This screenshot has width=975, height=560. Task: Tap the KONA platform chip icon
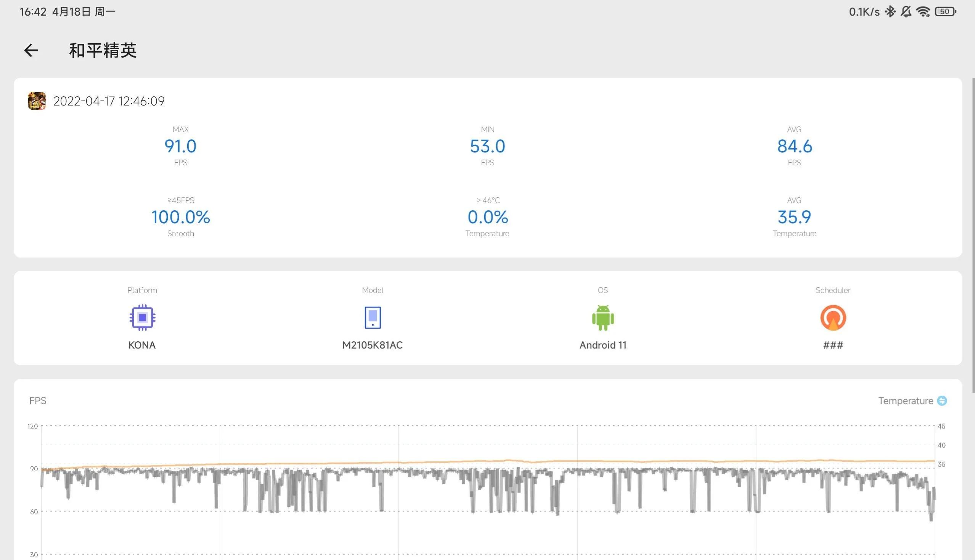pyautogui.click(x=143, y=318)
